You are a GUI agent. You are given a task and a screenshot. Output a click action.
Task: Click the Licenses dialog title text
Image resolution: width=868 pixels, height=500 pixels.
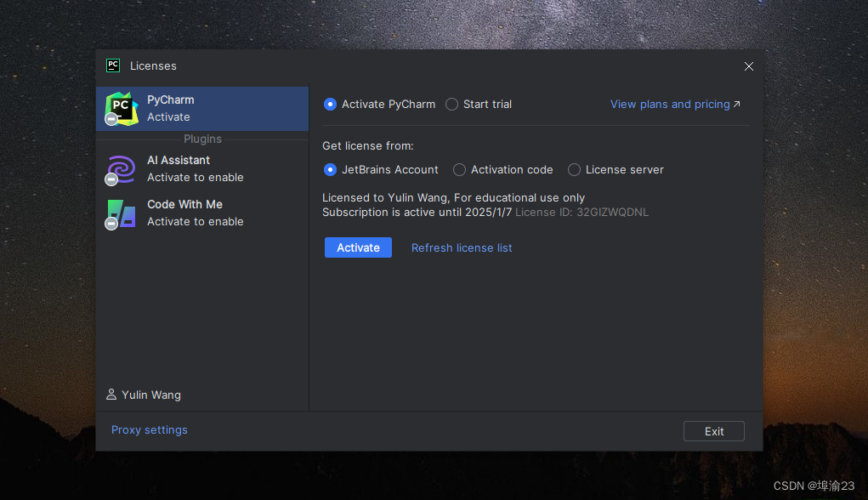(x=153, y=65)
